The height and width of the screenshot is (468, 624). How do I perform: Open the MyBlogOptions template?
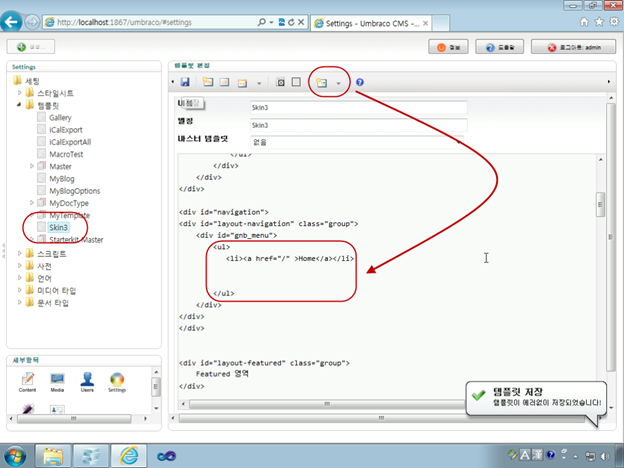[x=74, y=191]
